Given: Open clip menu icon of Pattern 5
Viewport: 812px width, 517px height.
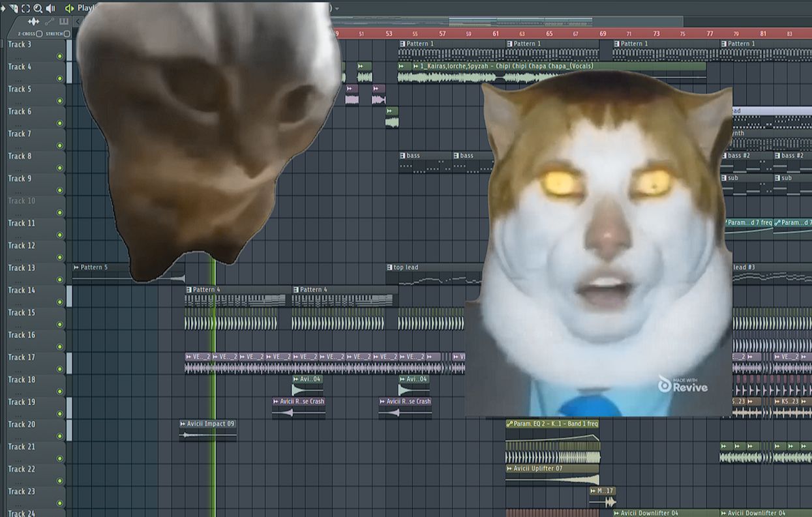Looking at the screenshot, I should 76,267.
